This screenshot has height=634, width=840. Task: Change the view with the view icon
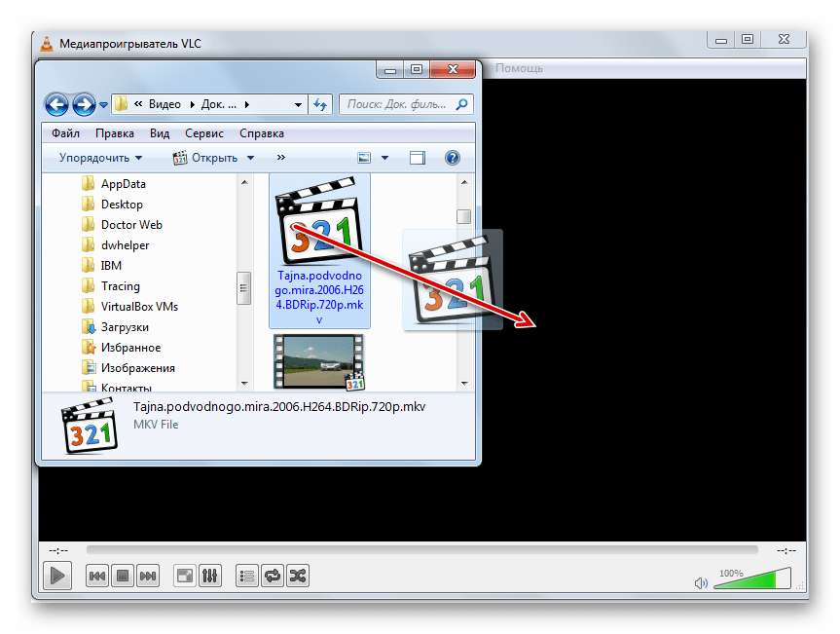pyautogui.click(x=364, y=158)
